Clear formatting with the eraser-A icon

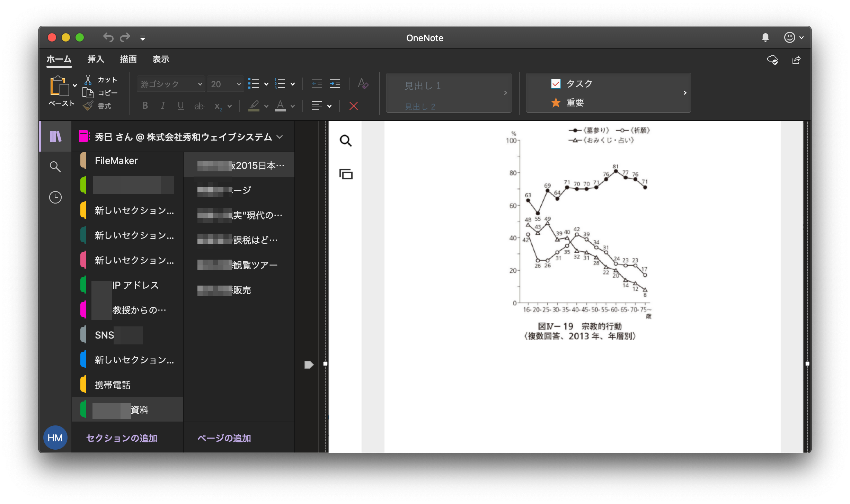363,84
